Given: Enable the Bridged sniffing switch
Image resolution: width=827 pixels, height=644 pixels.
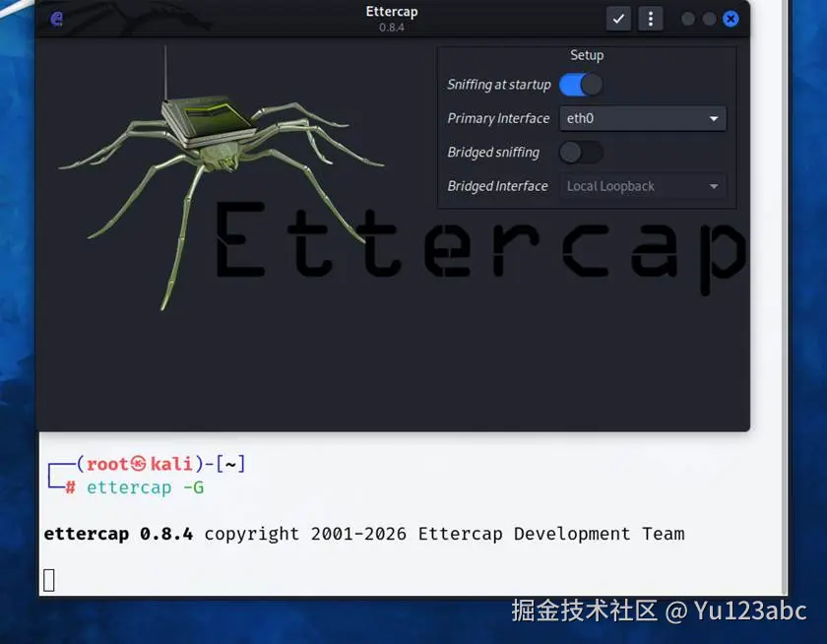Looking at the screenshot, I should pyautogui.click(x=581, y=153).
